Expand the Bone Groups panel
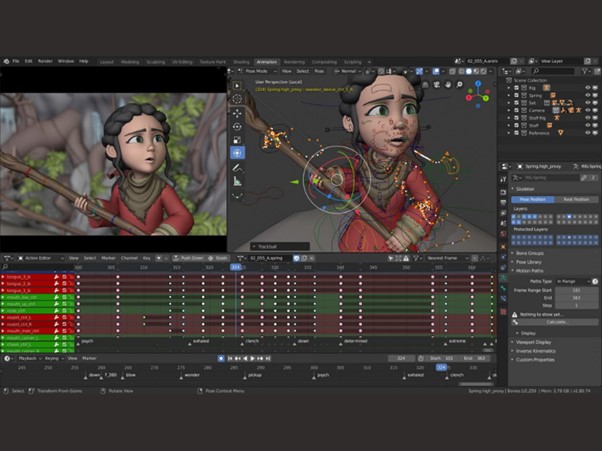 coord(529,253)
